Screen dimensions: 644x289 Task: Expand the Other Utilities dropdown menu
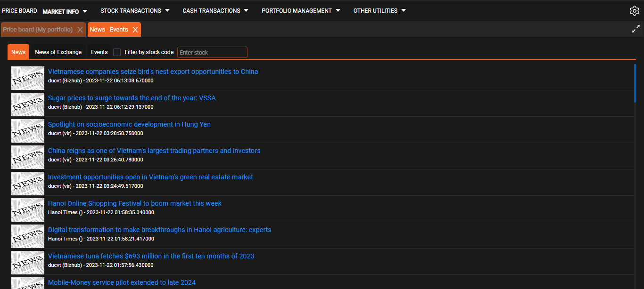point(380,11)
